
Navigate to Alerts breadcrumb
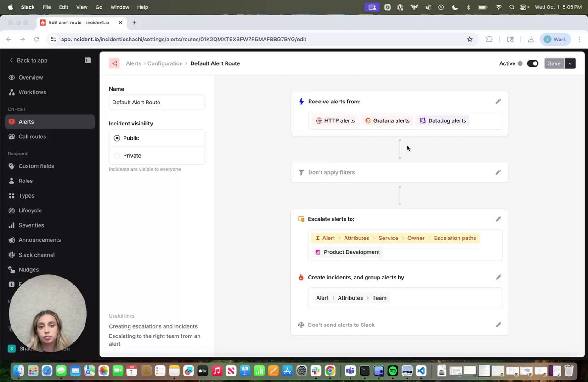133,63
